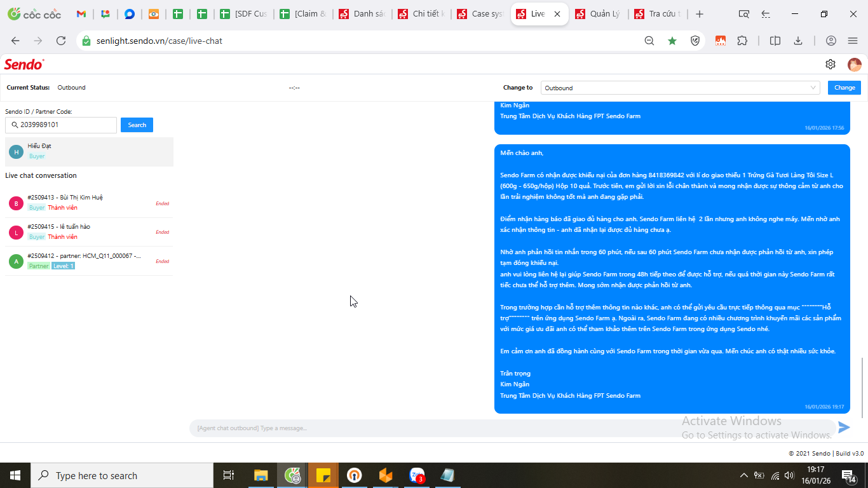Switch to the Chi tiết Sendo tab
This screenshot has width=868, height=488.
pyautogui.click(x=421, y=14)
